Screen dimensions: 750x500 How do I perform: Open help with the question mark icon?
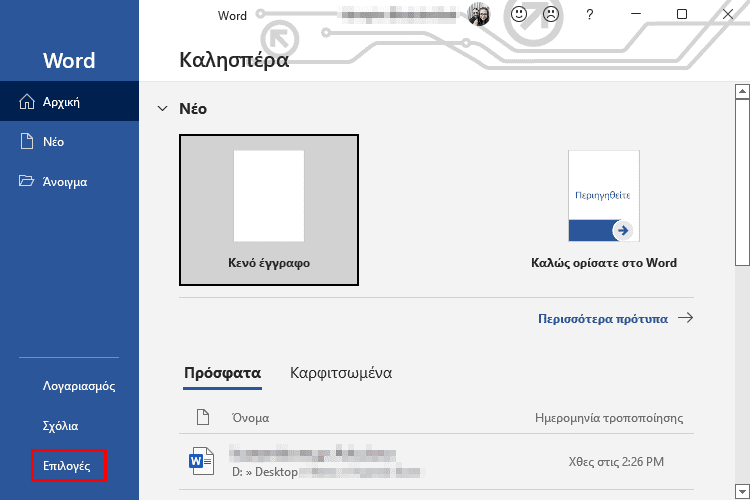(590, 14)
